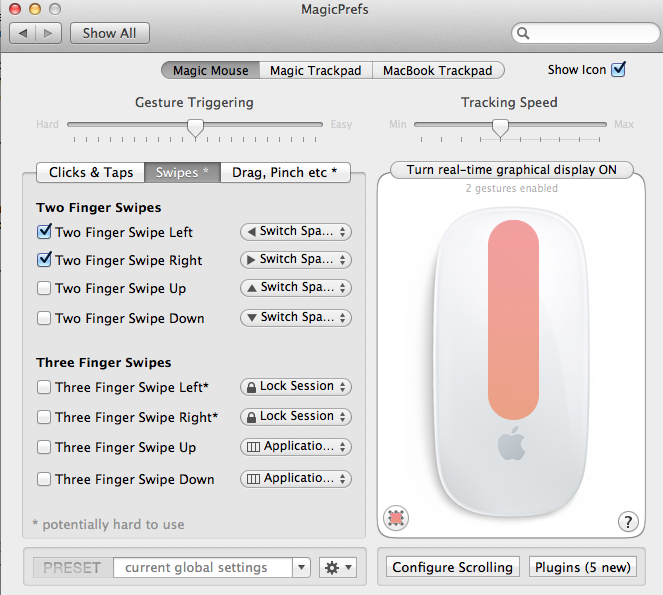Open Lock Session dropdown for Three Finger Swipe Right
The height and width of the screenshot is (595, 663).
[296, 417]
